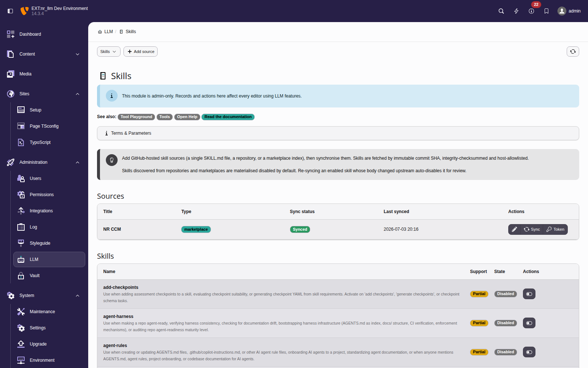Click Read the documentation badge
Viewport: 588px width, 368px height.
point(228,117)
